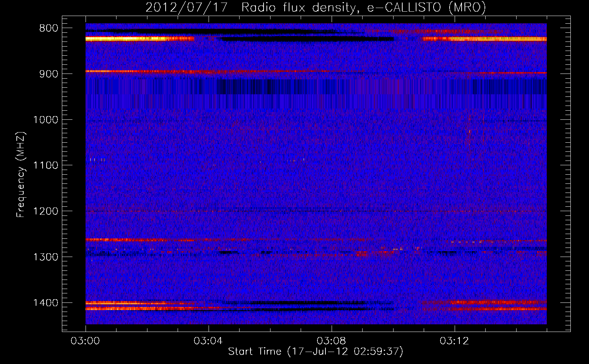Click the 1300 frequency tick label
Viewport: 589px width, 364px height.
pos(46,257)
